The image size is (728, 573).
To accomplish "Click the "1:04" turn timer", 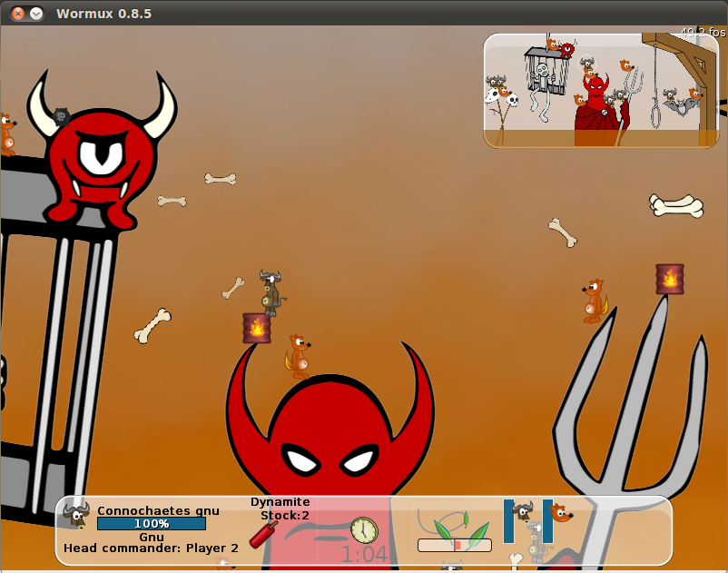I will (x=365, y=554).
